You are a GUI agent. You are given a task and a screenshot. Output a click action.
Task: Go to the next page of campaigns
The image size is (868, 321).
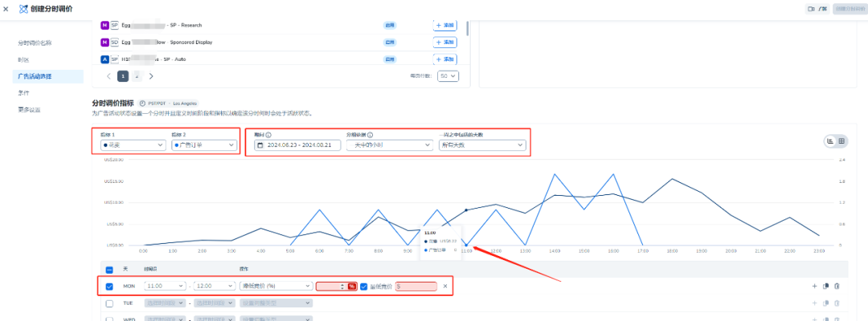pos(151,76)
